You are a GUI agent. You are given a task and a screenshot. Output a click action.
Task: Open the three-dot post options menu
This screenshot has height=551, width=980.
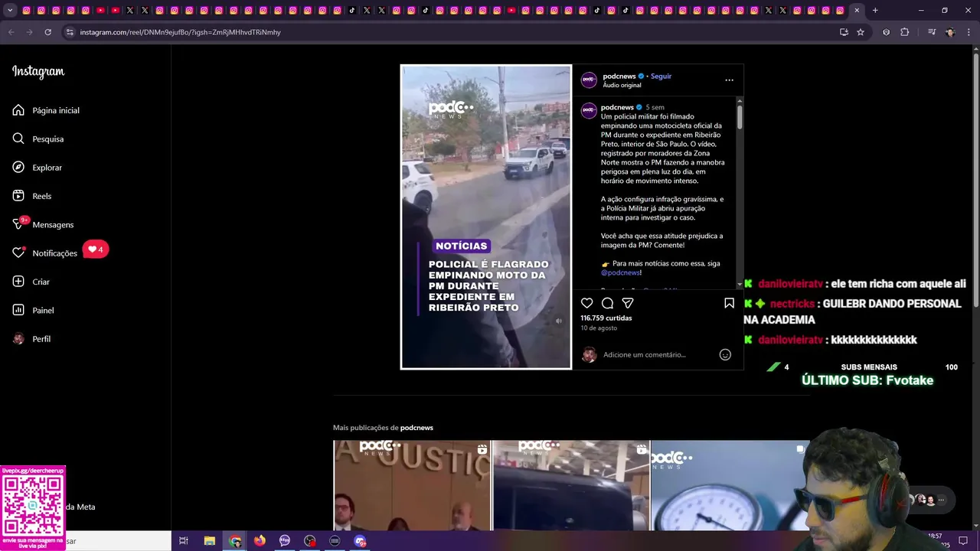coord(729,80)
